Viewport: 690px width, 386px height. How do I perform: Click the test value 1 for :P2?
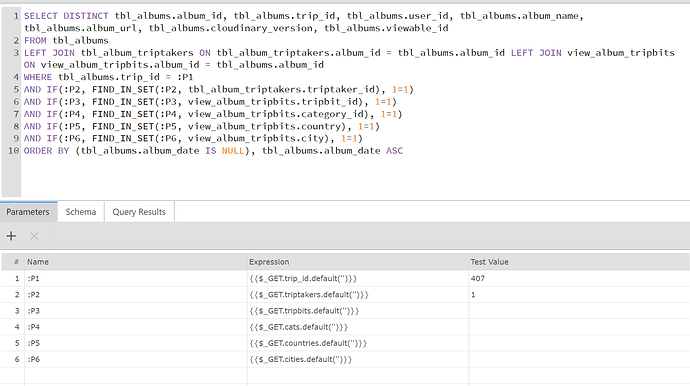[579, 294]
